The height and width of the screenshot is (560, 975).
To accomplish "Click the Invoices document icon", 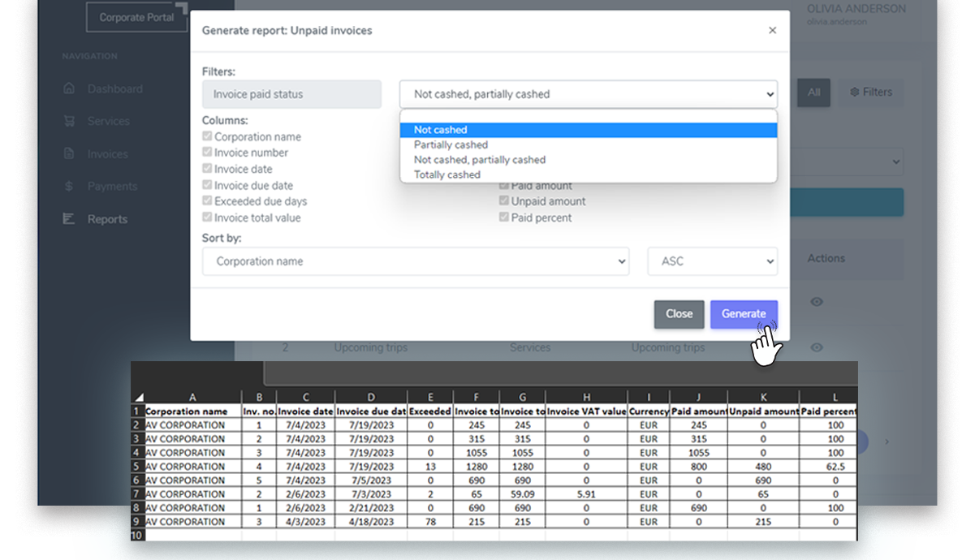I will coord(69,154).
